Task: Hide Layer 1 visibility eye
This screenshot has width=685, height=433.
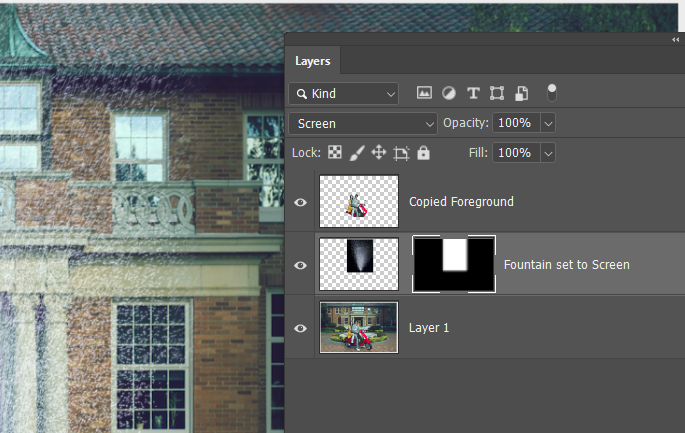Action: coord(300,328)
